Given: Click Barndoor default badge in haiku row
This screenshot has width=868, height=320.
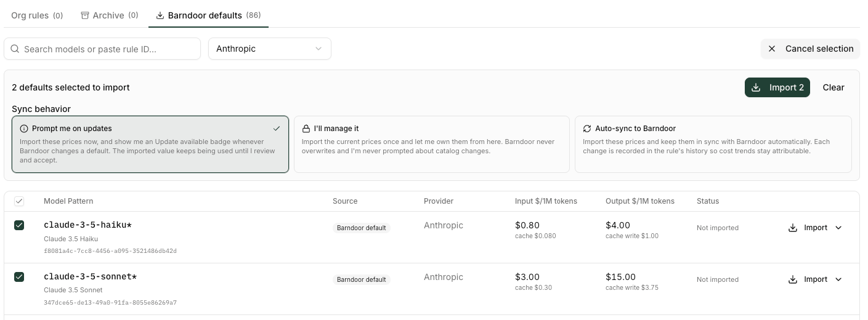Looking at the screenshot, I should pos(362,228).
